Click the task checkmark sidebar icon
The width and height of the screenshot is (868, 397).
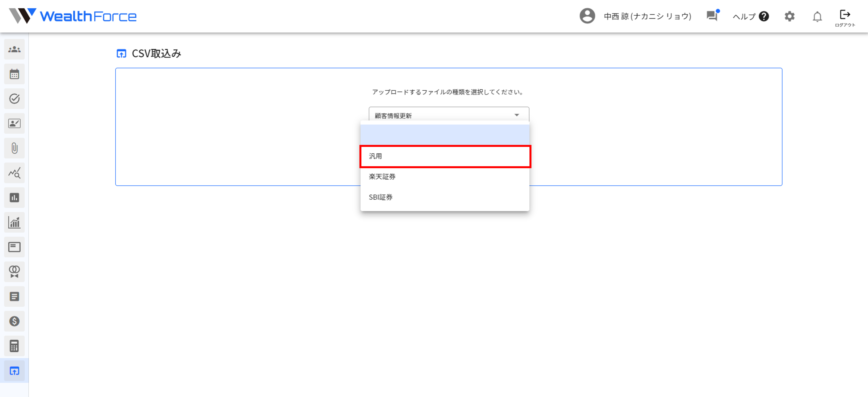[x=14, y=99]
